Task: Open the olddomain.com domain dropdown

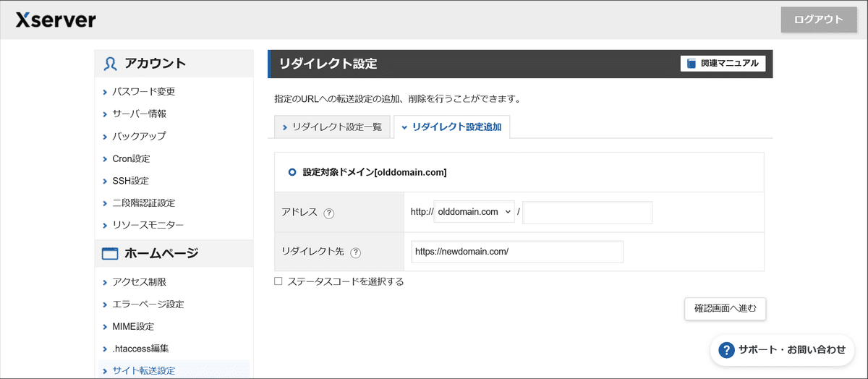Action: coord(474,212)
